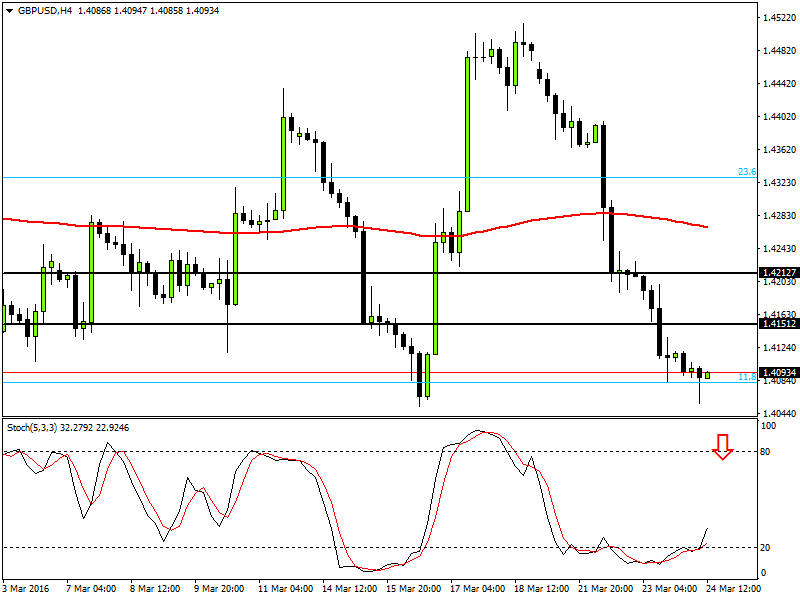This screenshot has height=600, width=800.
Task: Select the 1.42127 price level label
Action: [779, 272]
